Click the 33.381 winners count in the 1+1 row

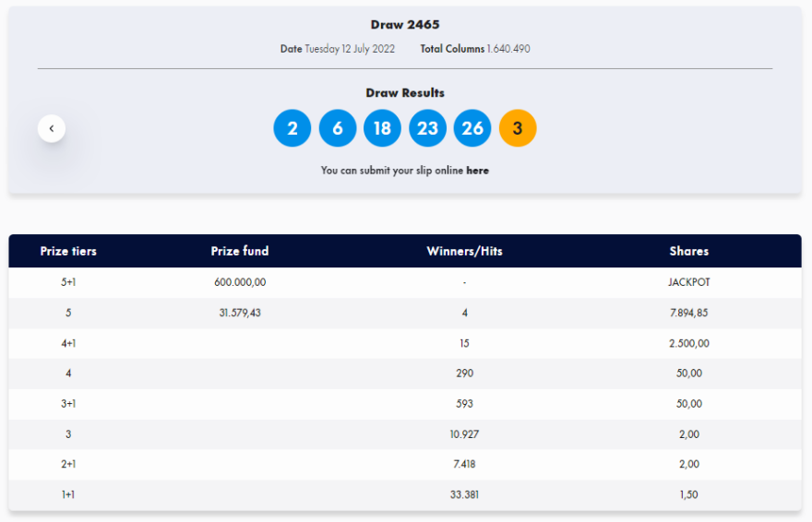(464, 494)
